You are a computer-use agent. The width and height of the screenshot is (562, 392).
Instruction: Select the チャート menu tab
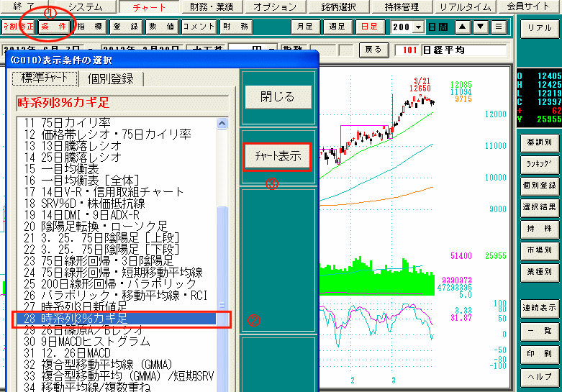click(x=149, y=6)
